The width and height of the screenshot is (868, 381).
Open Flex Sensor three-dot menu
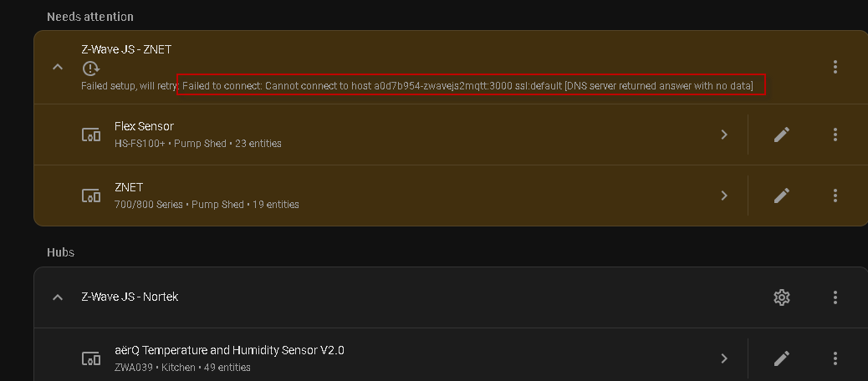835,135
